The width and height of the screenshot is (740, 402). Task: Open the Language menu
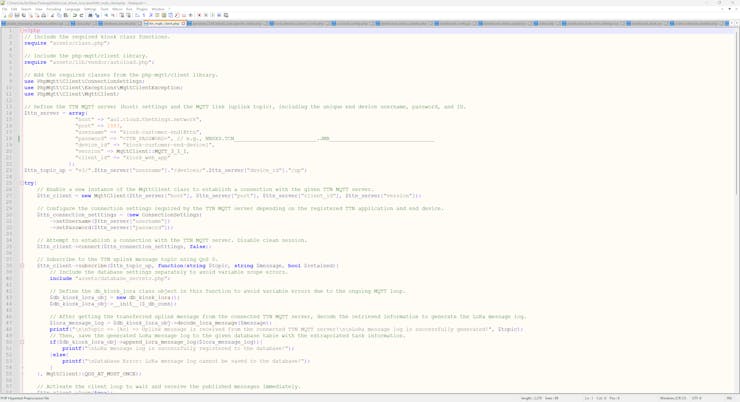click(x=72, y=9)
